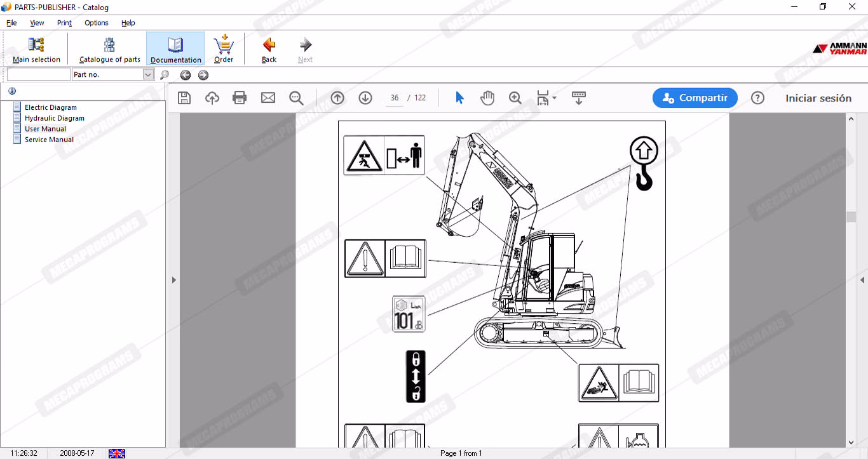Select the hand pan tool

coord(487,98)
